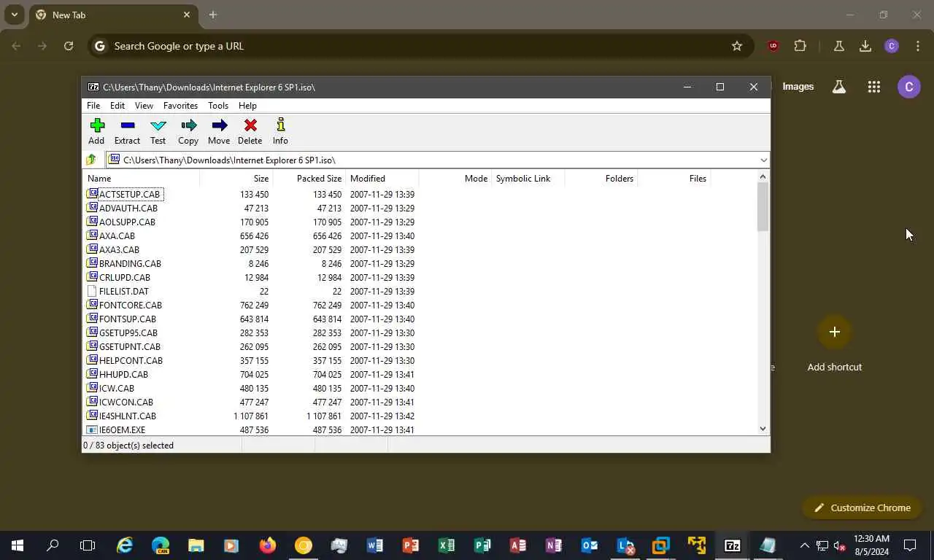This screenshot has width=934, height=560.
Task: Open the Chrome Extensions puzzle icon
Action: 800,46
